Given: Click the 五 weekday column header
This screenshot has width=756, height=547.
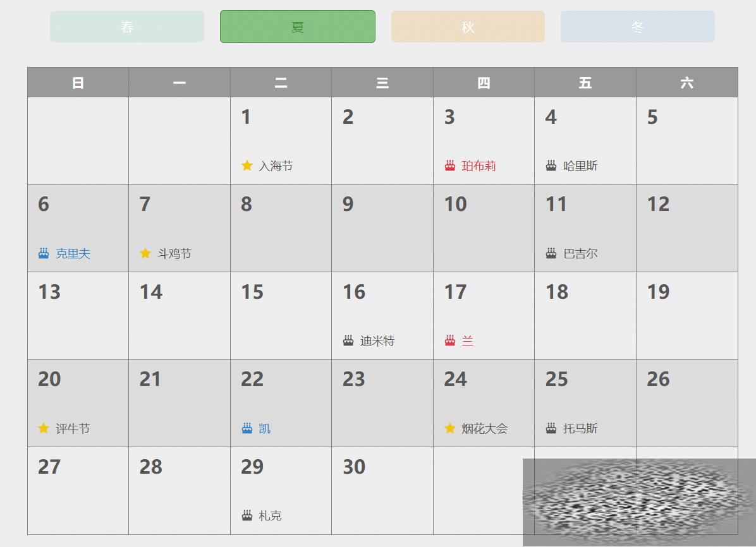Looking at the screenshot, I should 585,82.
